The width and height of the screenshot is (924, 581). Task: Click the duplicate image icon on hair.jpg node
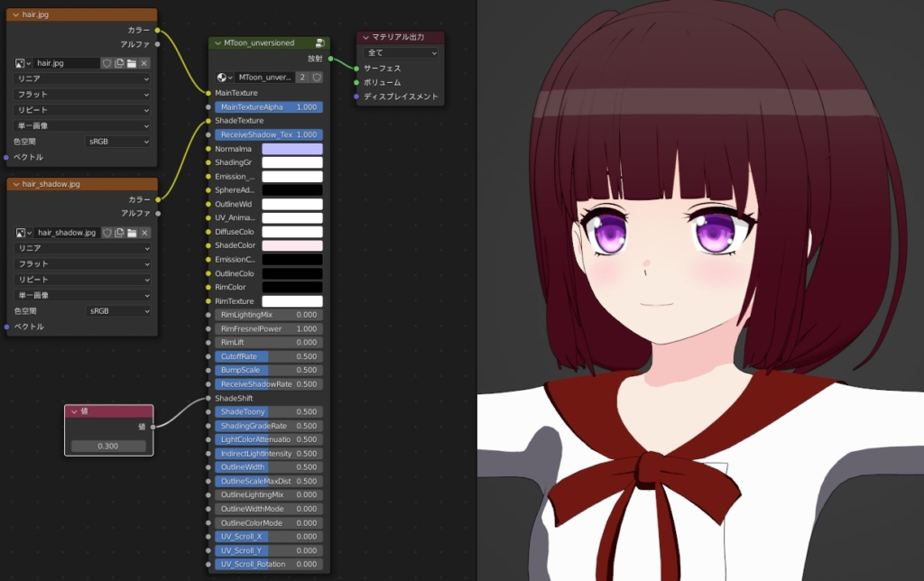[x=119, y=64]
